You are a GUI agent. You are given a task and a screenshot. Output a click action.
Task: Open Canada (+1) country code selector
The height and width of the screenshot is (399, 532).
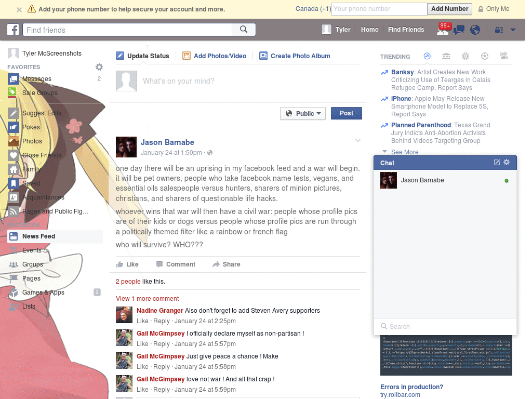313,9
